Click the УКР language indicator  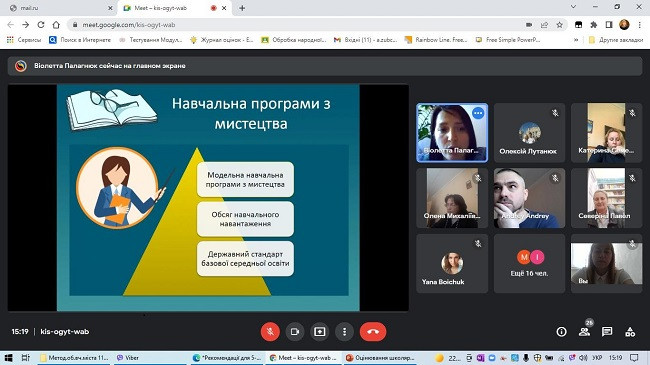point(597,358)
